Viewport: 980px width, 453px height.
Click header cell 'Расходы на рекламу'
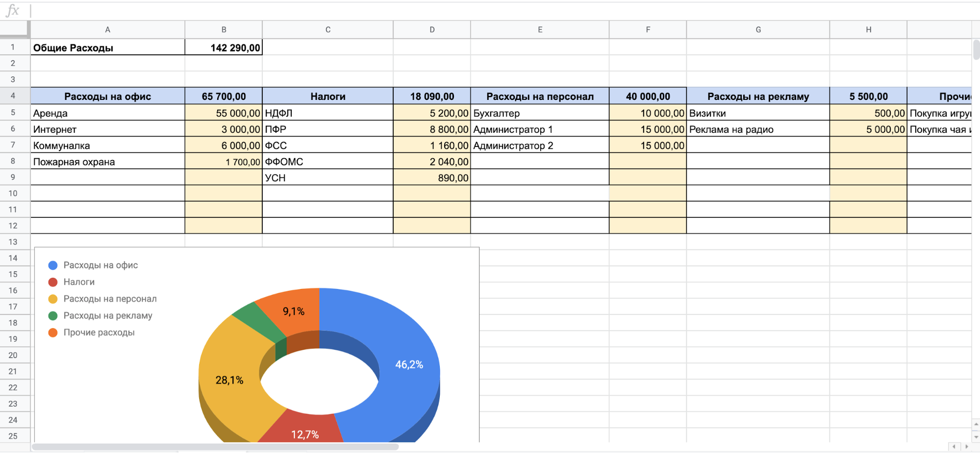pos(758,96)
